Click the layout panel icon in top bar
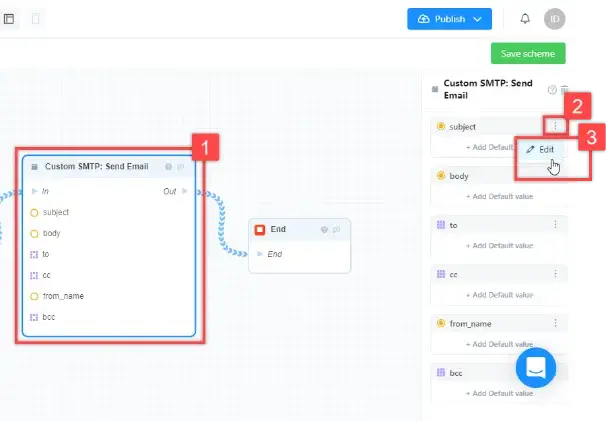The width and height of the screenshot is (606, 421). coord(9,19)
